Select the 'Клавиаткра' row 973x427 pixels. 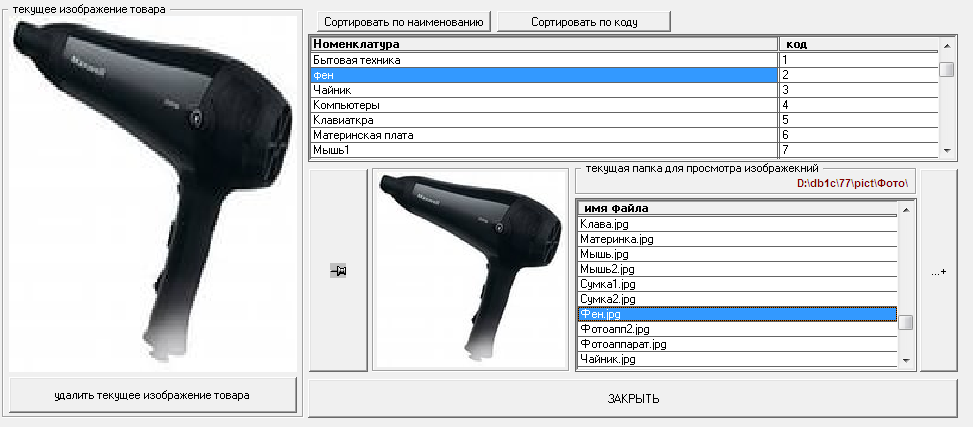tap(544, 119)
